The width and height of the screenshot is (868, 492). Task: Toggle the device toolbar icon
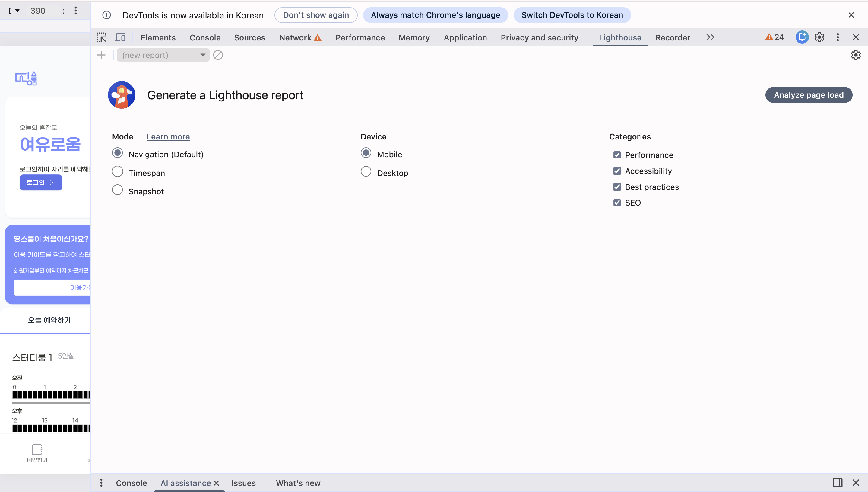click(120, 37)
